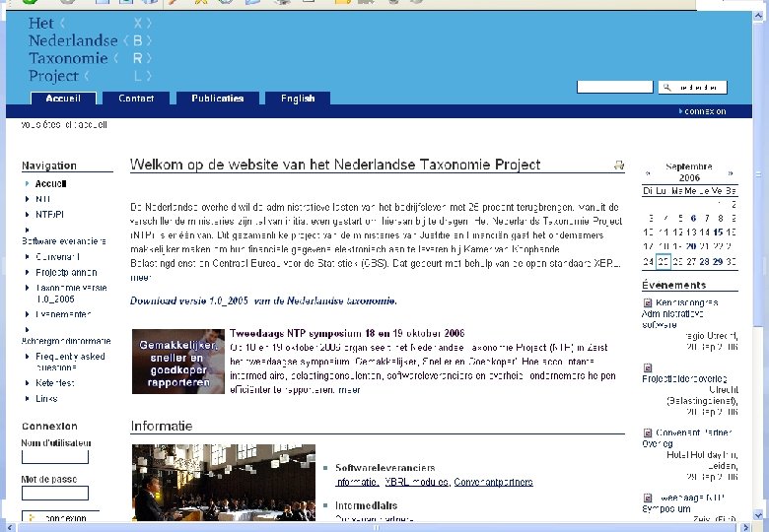Select calendar day 29
This screenshot has height=532, width=769.
tap(718, 262)
